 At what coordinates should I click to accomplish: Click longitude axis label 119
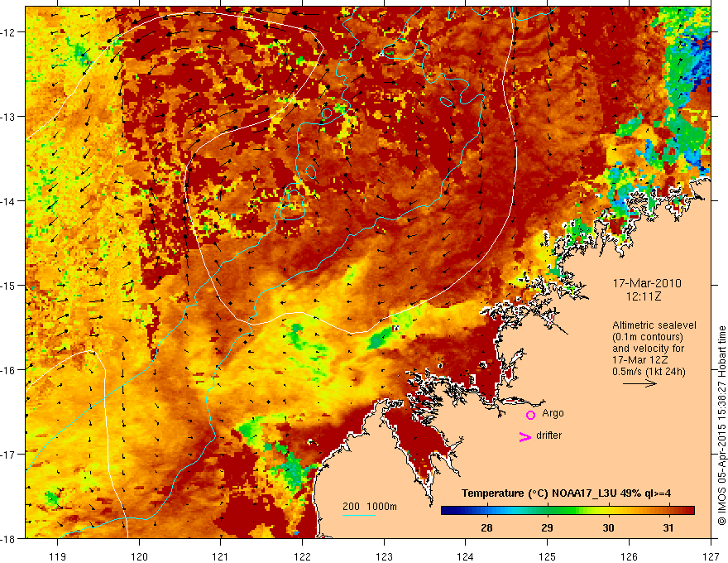[x=58, y=556]
